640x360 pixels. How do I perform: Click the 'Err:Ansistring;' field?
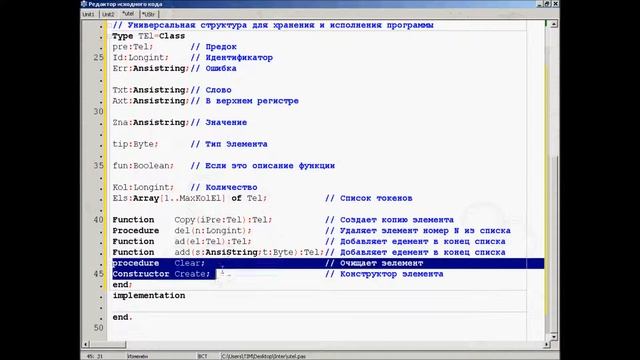(x=151, y=69)
